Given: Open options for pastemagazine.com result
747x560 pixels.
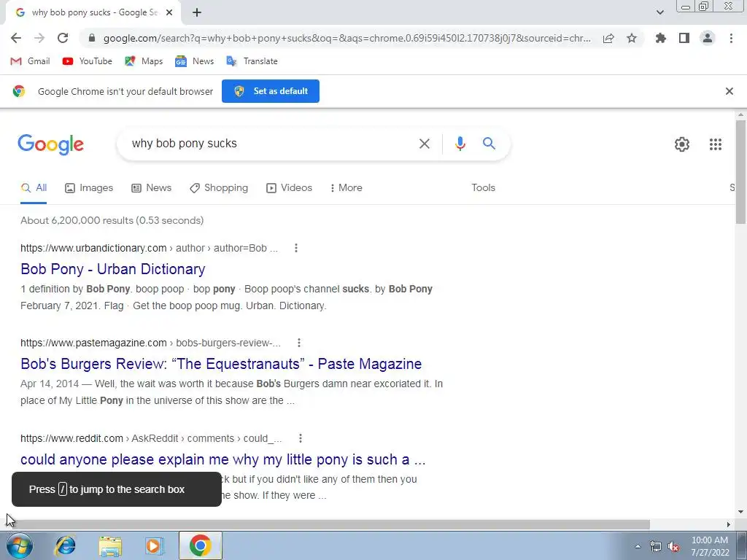Looking at the screenshot, I should pyautogui.click(x=298, y=343).
